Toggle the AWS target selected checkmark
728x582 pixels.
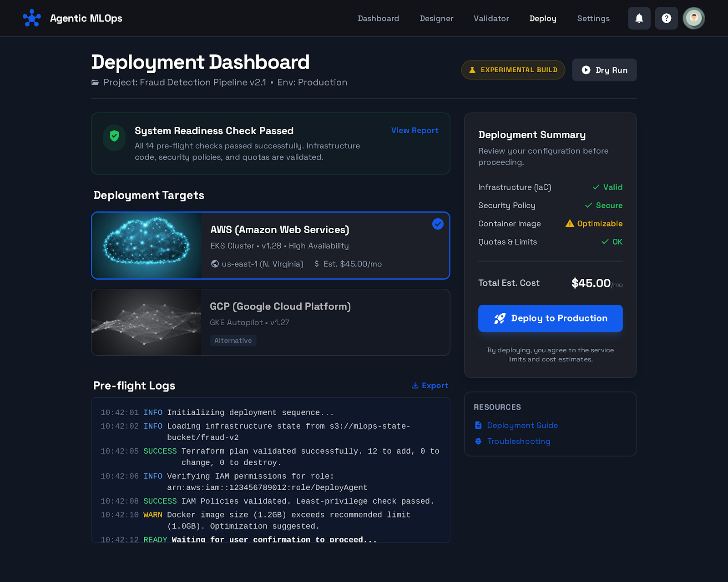point(438,224)
